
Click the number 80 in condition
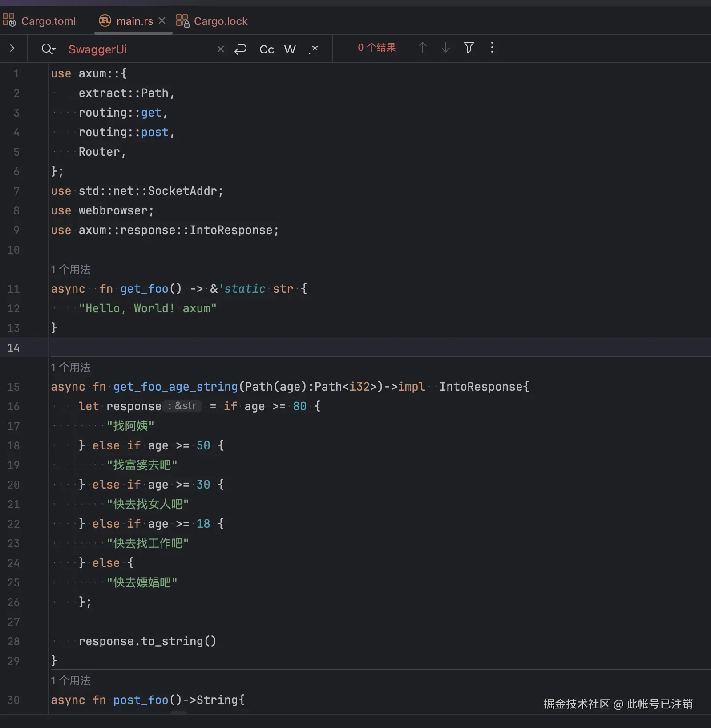click(x=300, y=406)
